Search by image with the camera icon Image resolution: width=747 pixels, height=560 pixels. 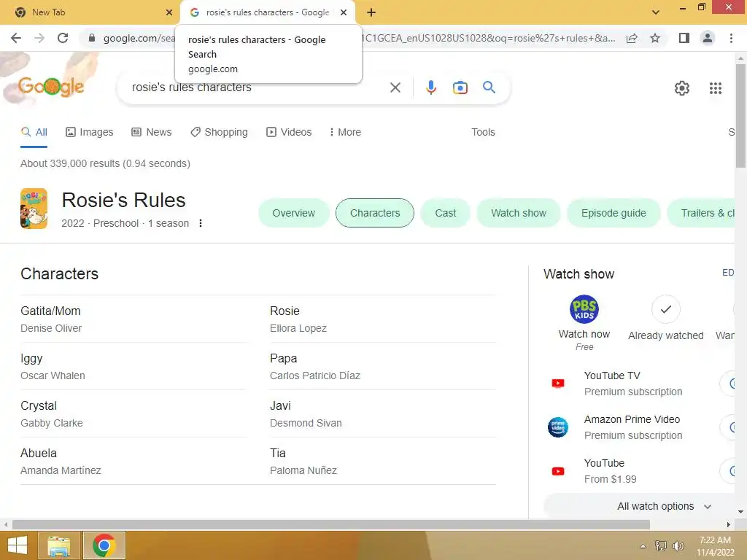point(460,87)
